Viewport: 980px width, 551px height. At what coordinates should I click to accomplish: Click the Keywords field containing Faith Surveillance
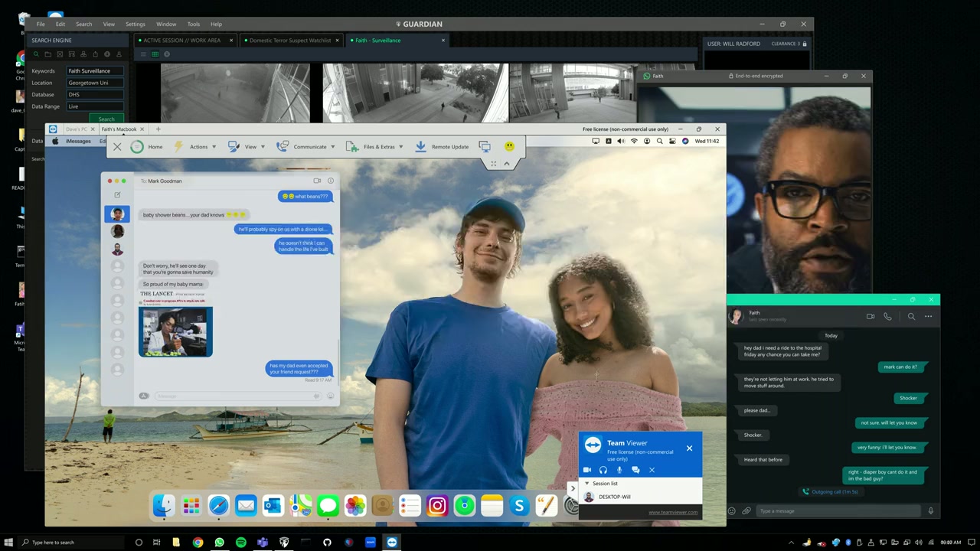[95, 71]
